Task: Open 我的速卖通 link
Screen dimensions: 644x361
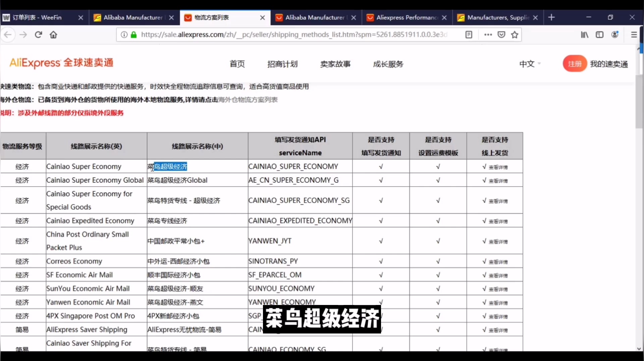Action: pos(609,64)
